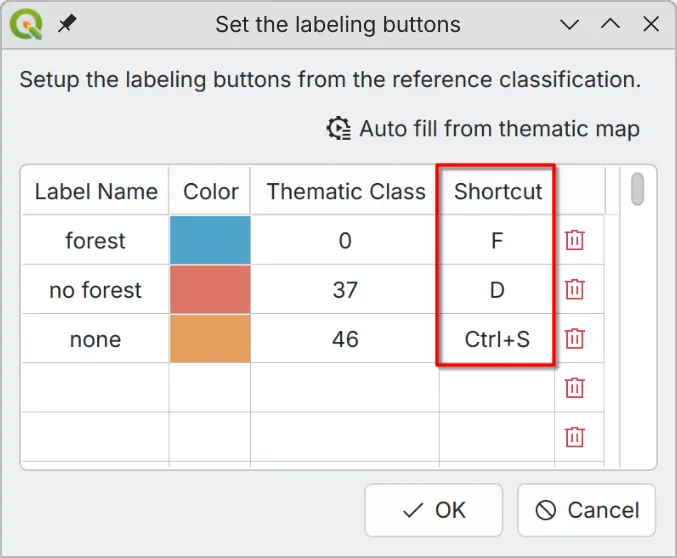Click the F shortcut cell
The height and width of the screenshot is (558, 677).
497,240
